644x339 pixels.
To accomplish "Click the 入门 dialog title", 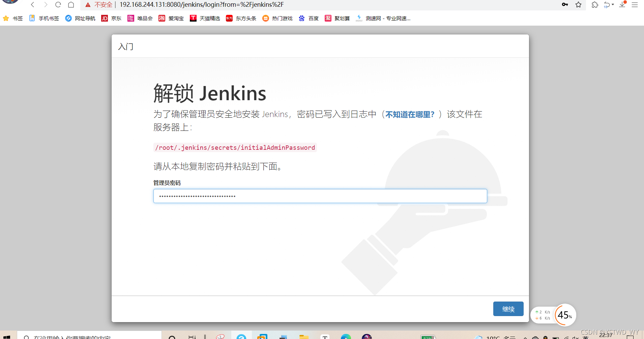I will [x=126, y=47].
